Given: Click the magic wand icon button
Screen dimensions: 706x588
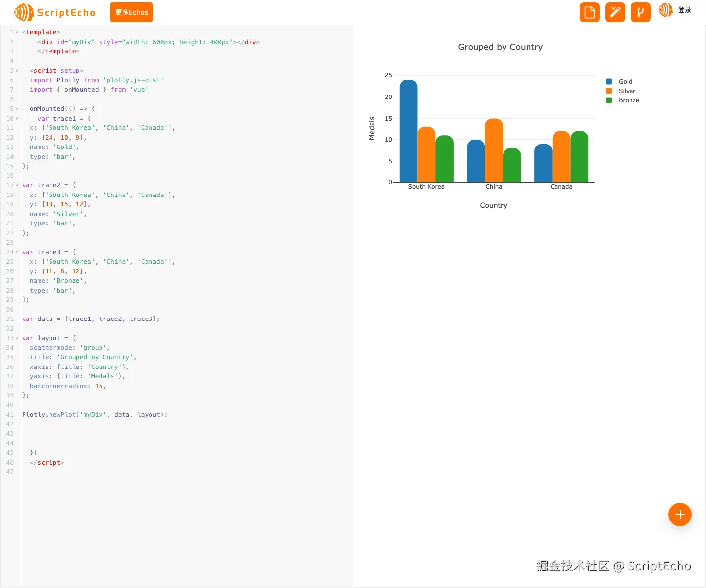Looking at the screenshot, I should pos(615,12).
